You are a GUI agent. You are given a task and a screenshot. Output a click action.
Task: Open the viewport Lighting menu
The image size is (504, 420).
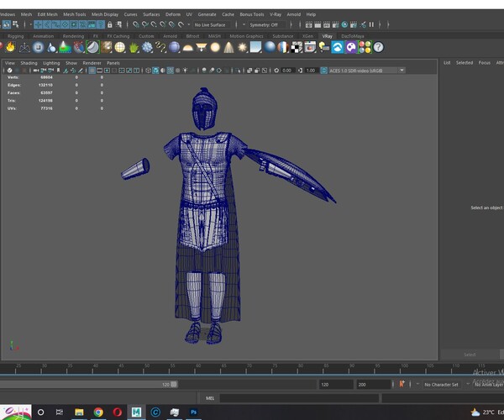click(51, 63)
